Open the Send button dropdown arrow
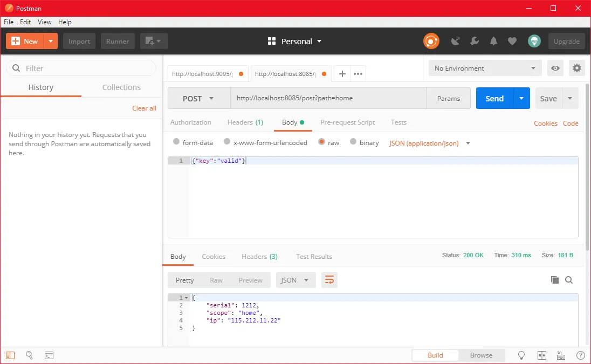The width and height of the screenshot is (591, 364). click(521, 98)
